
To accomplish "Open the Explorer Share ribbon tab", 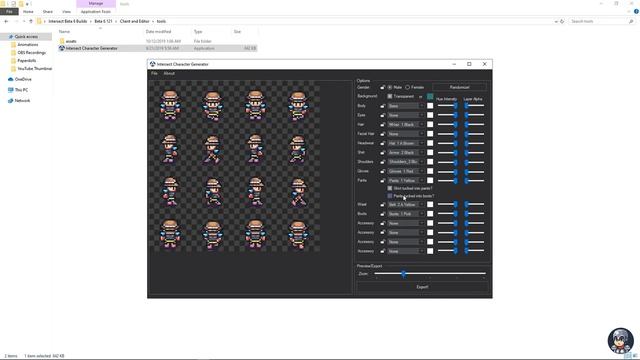I will pos(48,11).
